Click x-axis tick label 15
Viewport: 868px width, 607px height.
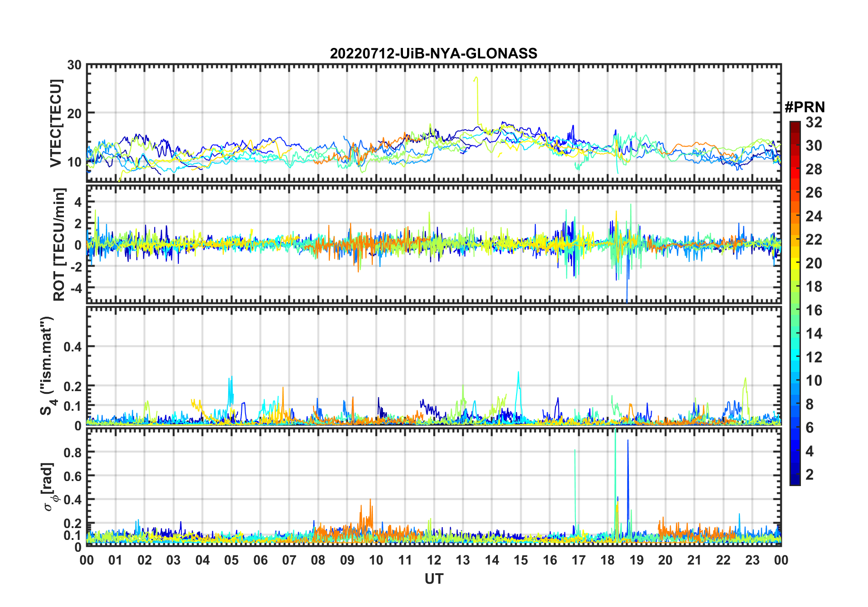point(521,560)
